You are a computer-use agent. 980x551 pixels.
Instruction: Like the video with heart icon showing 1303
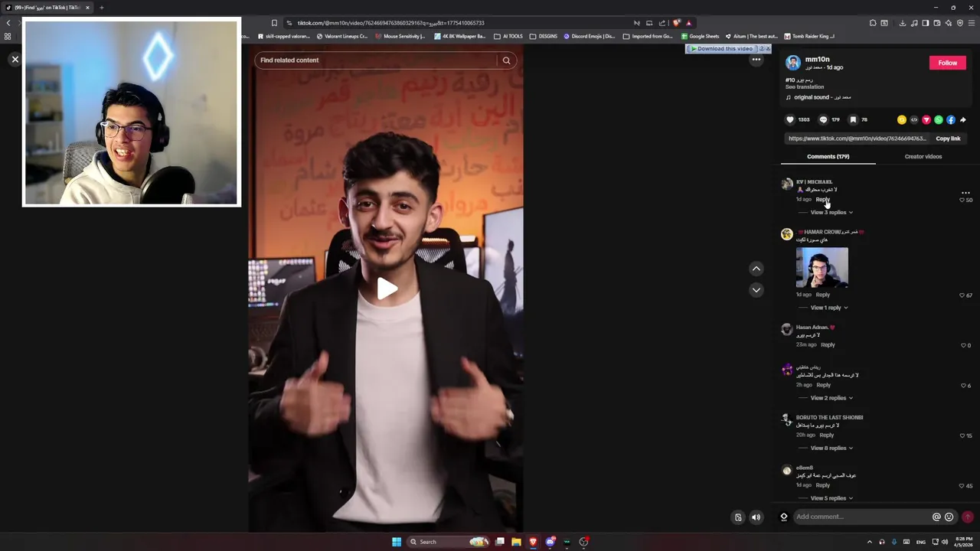(790, 119)
